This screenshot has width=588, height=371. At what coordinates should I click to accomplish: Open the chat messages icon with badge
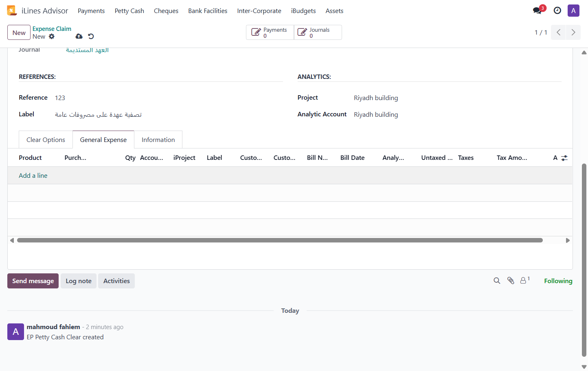coord(538,11)
